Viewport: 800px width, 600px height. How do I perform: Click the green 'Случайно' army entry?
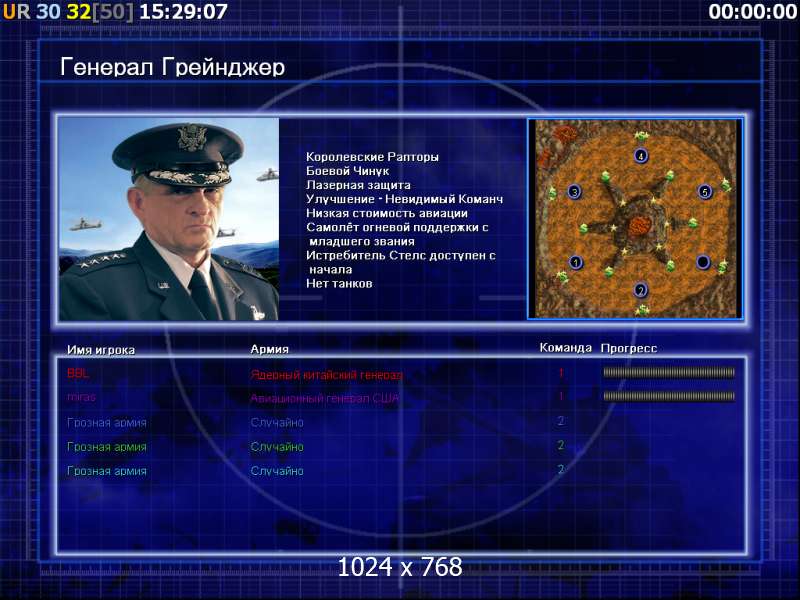click(x=277, y=446)
